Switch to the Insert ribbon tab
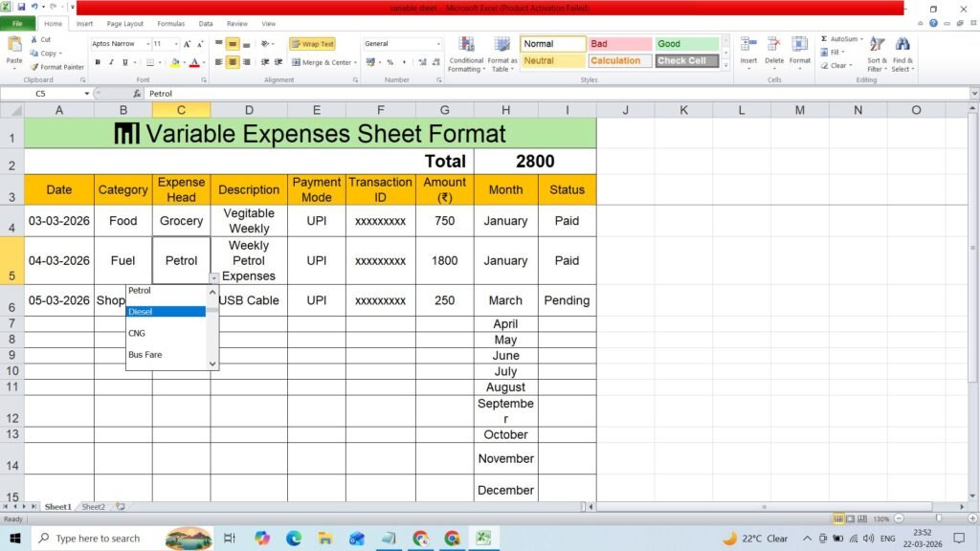Screen dimensions: 980x551 (84, 24)
